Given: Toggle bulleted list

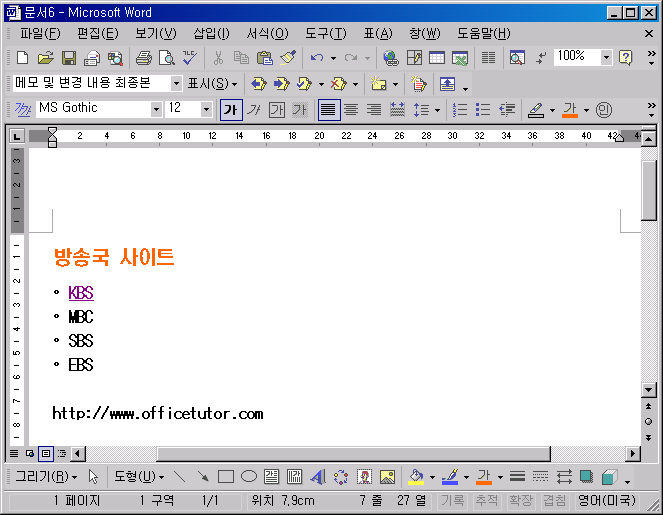Looking at the screenshot, I should pos(482,110).
